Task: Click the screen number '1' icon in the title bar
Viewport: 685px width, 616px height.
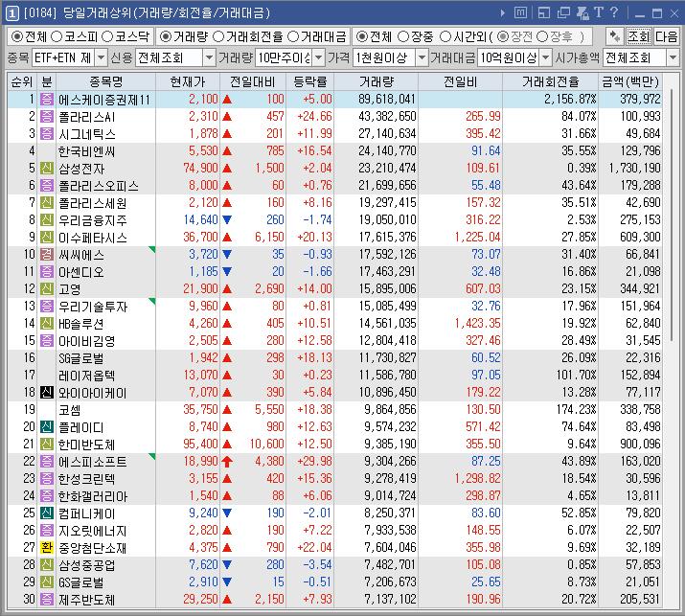Action: [x=11, y=13]
